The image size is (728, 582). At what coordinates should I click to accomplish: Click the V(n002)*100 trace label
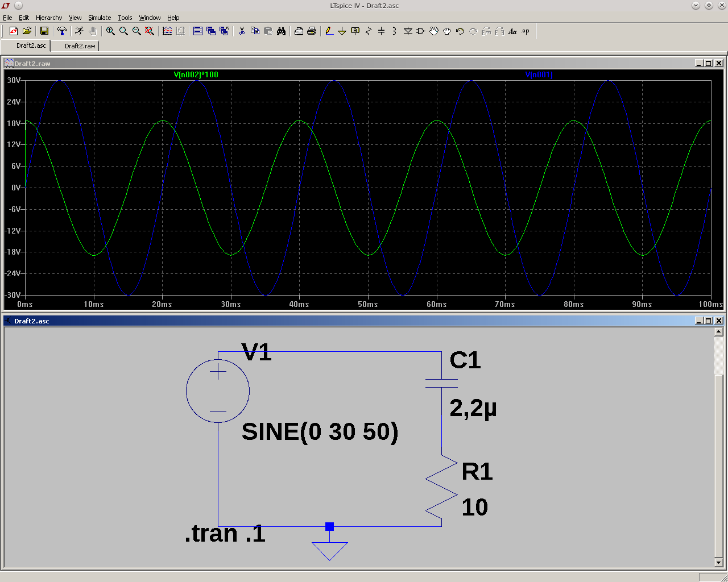[196, 74]
